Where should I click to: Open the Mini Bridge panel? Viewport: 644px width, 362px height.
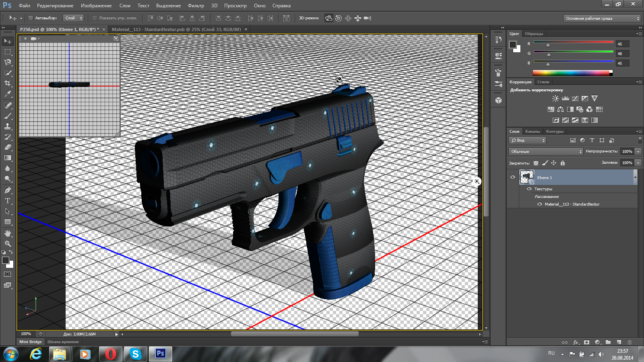31,342
